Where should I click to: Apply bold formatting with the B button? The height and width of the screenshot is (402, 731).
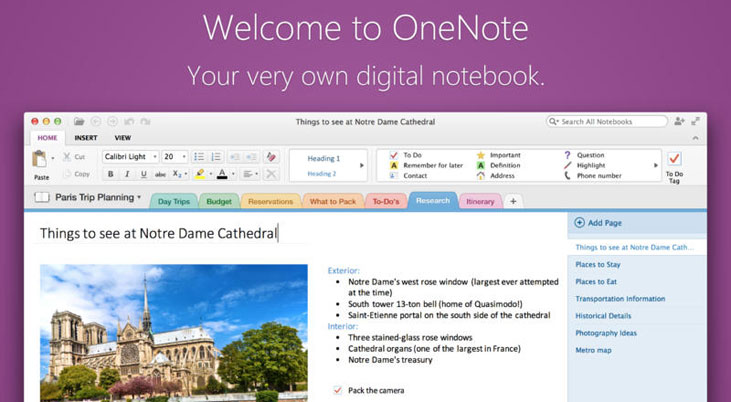click(110, 174)
